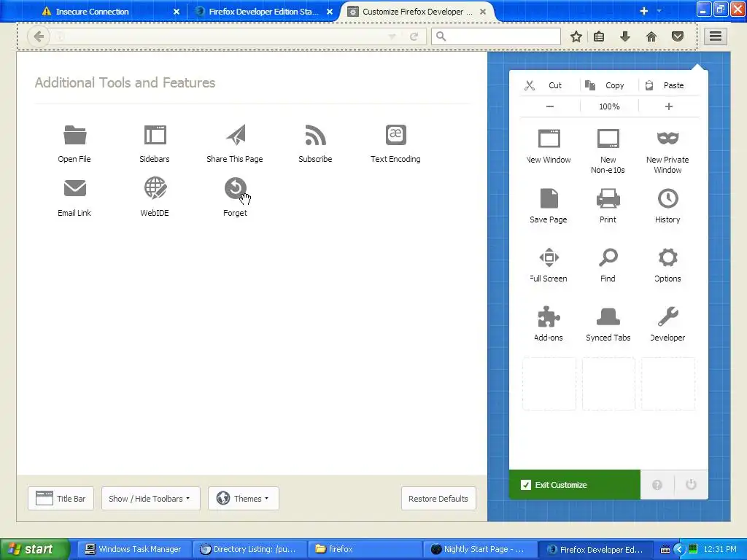
Task: Close the Insecure Connection tab
Action: (177, 12)
